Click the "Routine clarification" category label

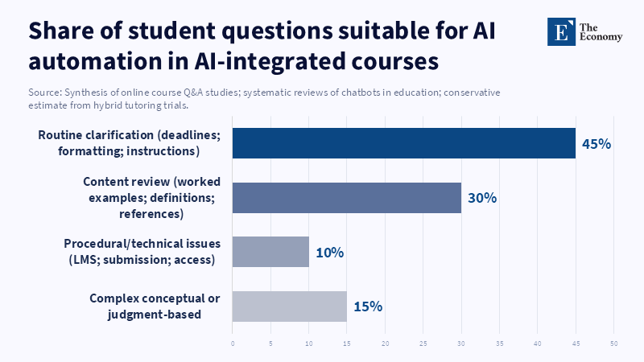click(118, 143)
